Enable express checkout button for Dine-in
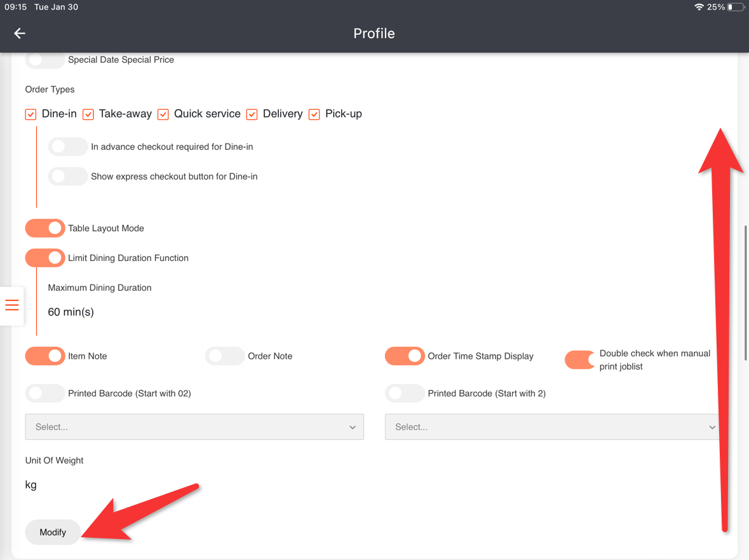The height and width of the screenshot is (560, 749). coord(68,176)
